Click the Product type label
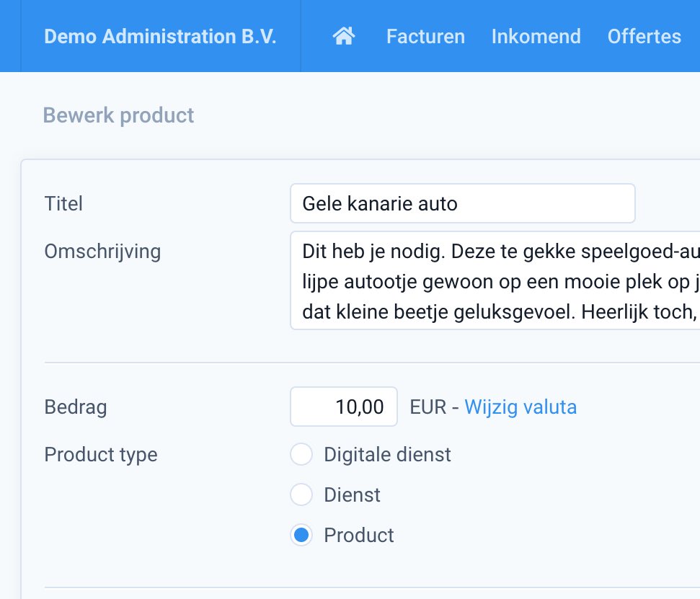Image resolution: width=700 pixels, height=599 pixels. (x=101, y=455)
